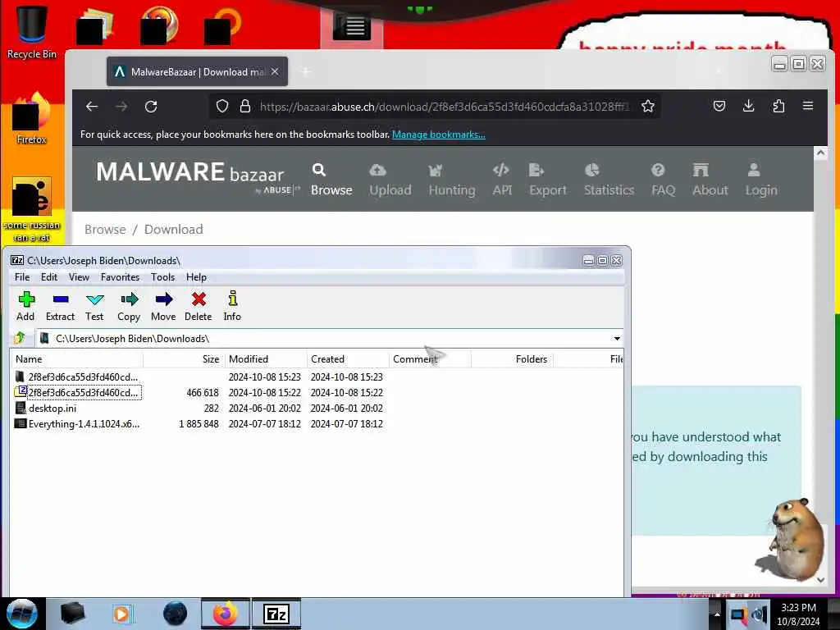Reload the MalwareBazaar page
The height and width of the screenshot is (630, 840).
pyautogui.click(x=151, y=107)
